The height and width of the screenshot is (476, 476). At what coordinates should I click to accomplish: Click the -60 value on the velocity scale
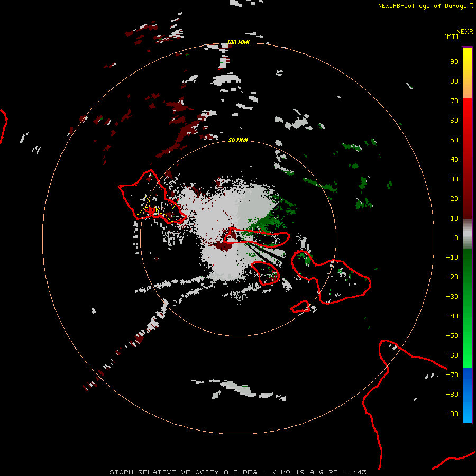(452, 355)
